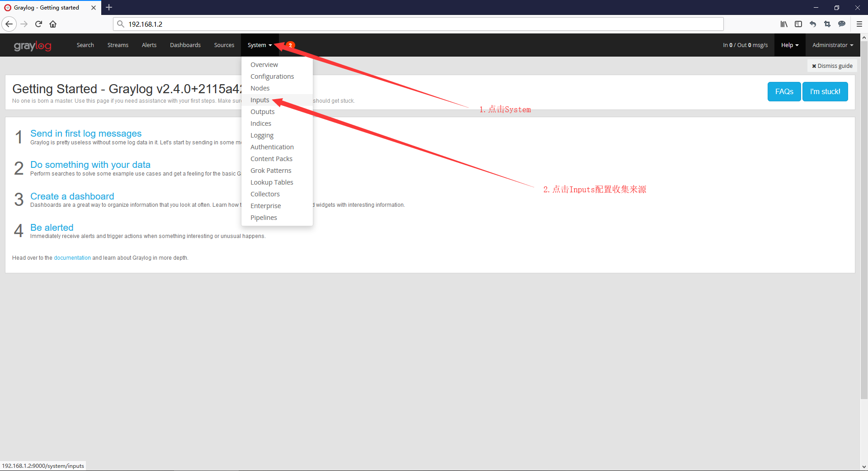Click the page vertical scrollbar
The height and width of the screenshot is (471, 868).
864,221
